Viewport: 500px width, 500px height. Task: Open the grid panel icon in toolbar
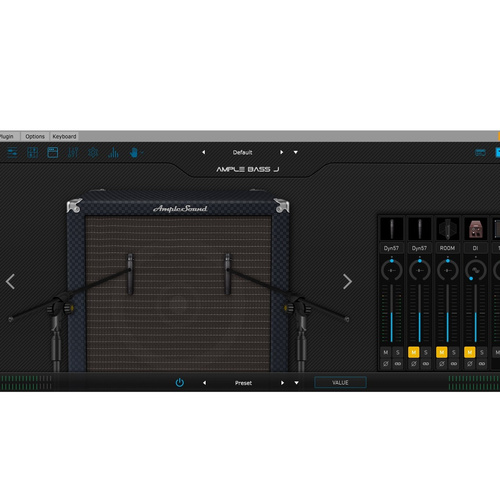point(32,153)
